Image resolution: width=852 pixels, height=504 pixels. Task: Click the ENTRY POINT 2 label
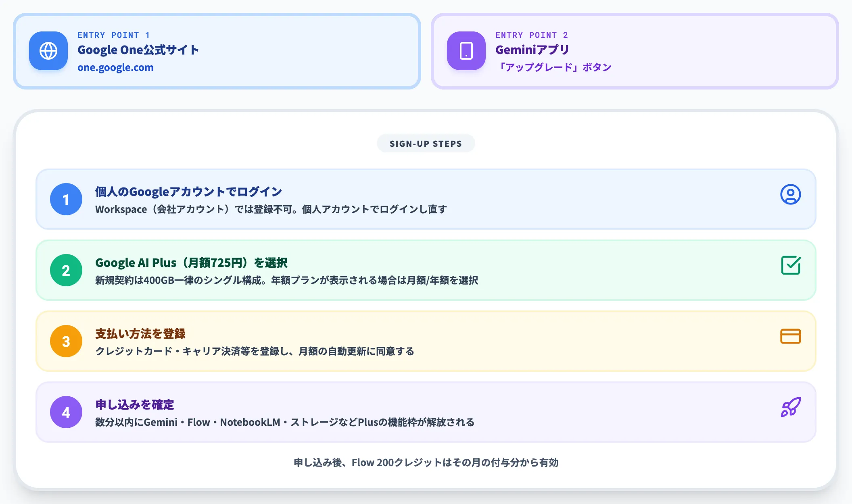click(532, 35)
